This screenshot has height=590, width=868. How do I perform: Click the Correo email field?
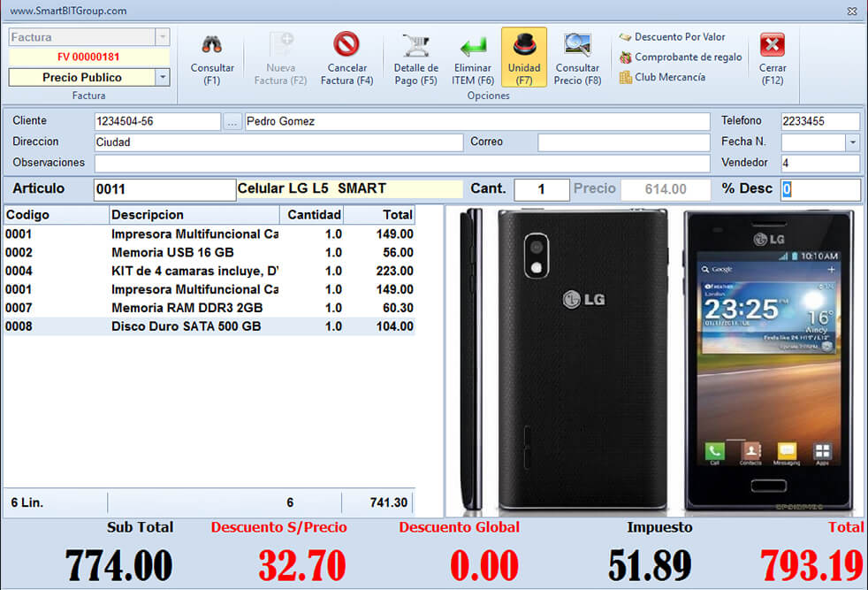tap(623, 142)
